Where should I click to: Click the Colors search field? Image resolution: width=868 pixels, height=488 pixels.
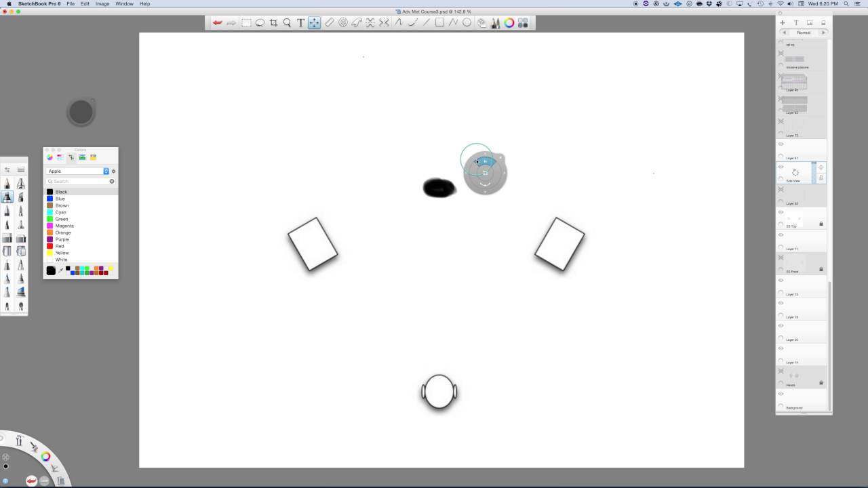pyautogui.click(x=80, y=182)
